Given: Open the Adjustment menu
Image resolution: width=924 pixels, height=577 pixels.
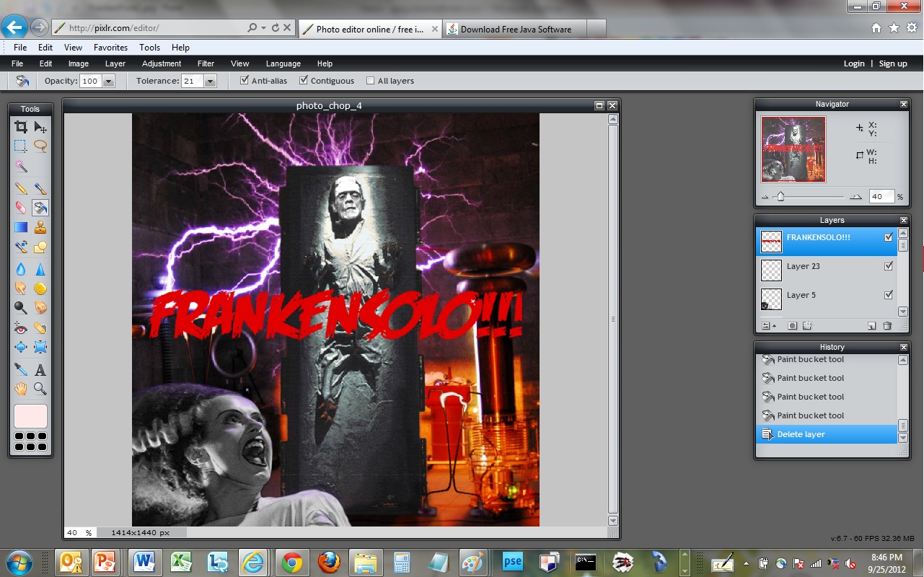Looking at the screenshot, I should 162,63.
